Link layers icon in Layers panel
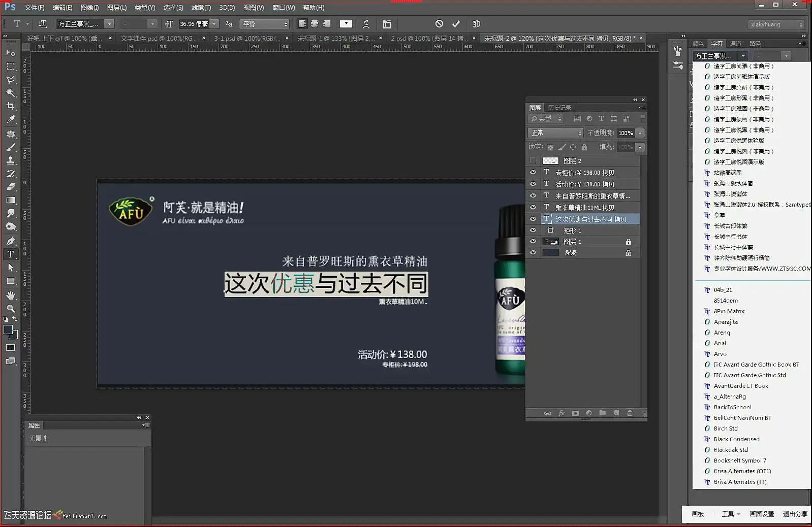This screenshot has width=812, height=527. (548, 413)
